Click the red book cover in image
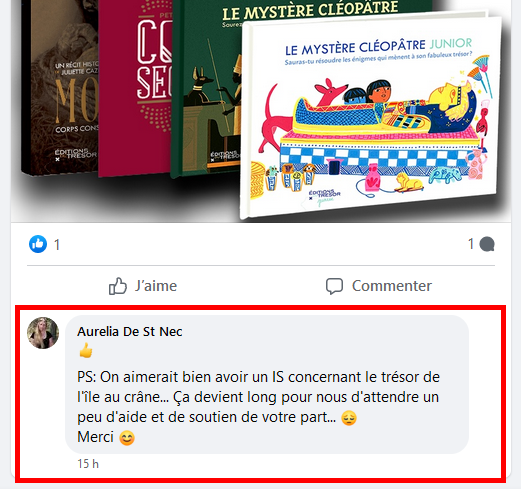Screen dimensions: 521x489 tap(135, 88)
